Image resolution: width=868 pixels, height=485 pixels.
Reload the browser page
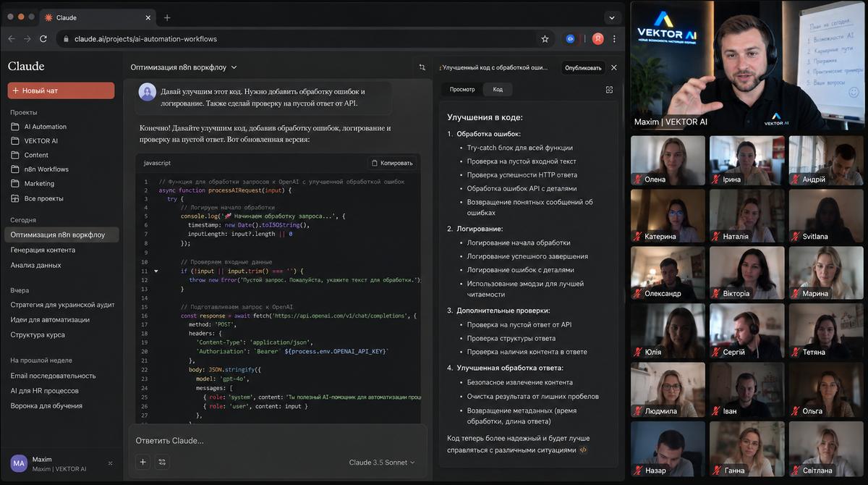43,38
